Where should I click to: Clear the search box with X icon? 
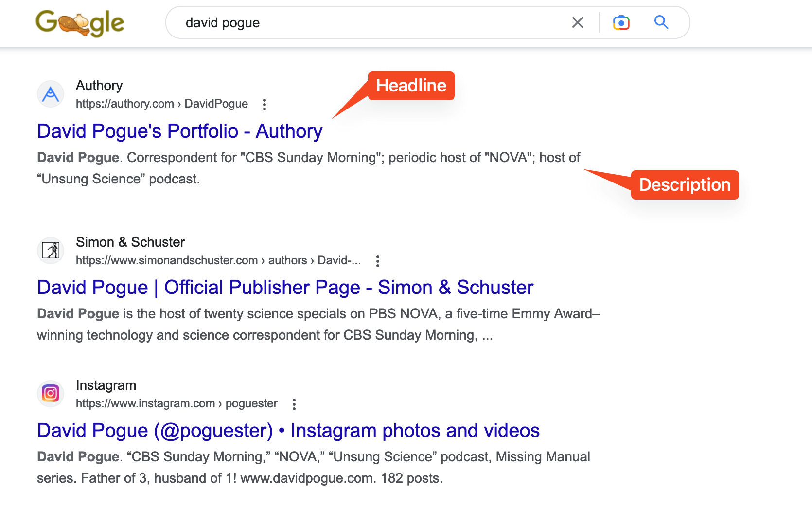(578, 22)
